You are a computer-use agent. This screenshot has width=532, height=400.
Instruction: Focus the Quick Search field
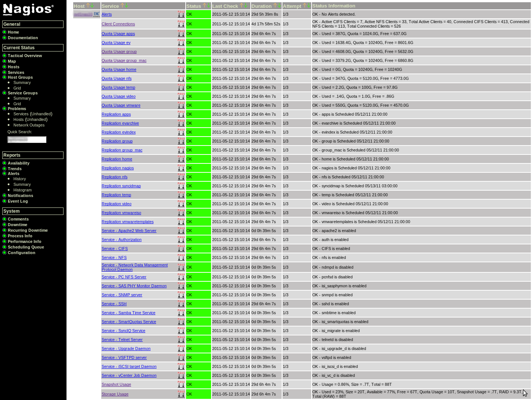point(27,140)
